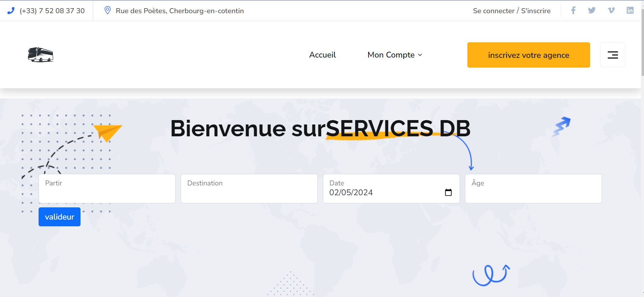Click the location pin icon
644x297 pixels.
pyautogui.click(x=108, y=10)
